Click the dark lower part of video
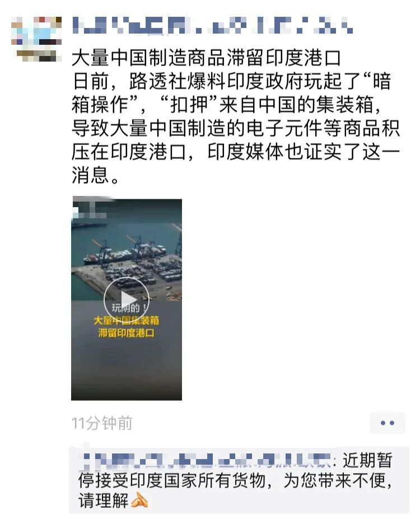Image resolution: width=420 pixels, height=524 pixels. point(127,368)
